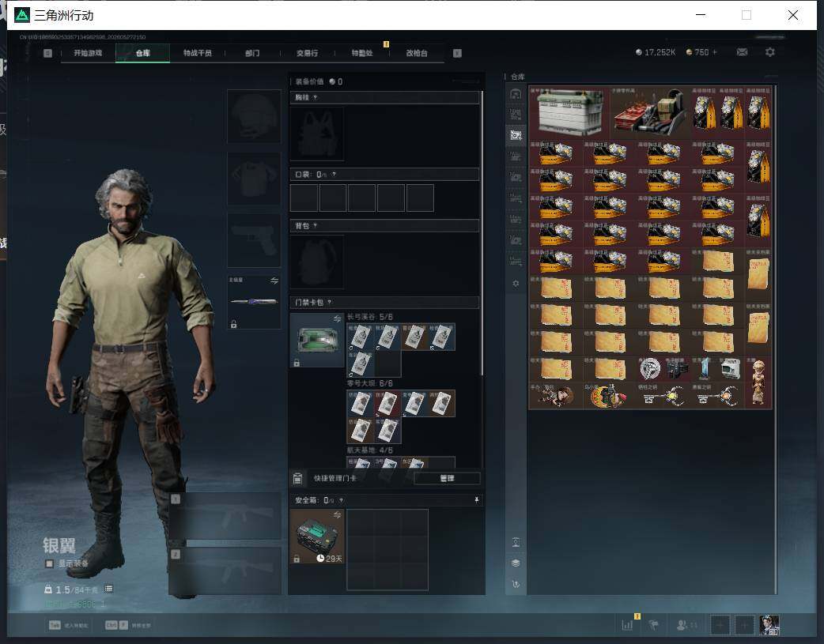Select the blue crystal trophy item
The height and width of the screenshot is (644, 824).
704,369
